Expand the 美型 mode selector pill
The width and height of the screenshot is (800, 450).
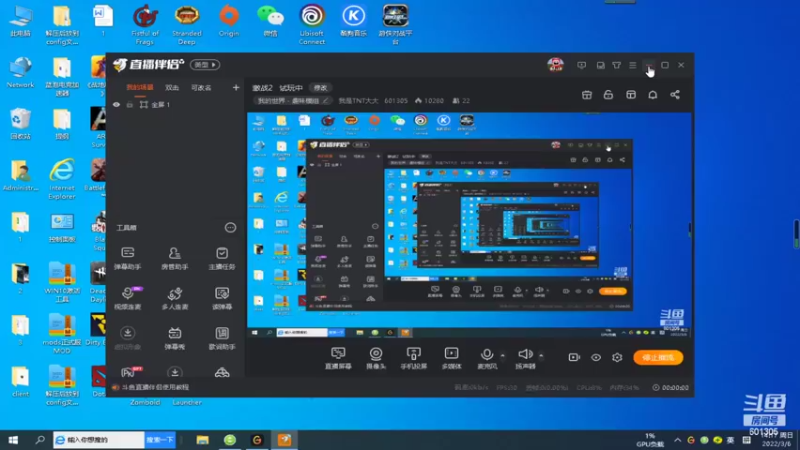tap(205, 65)
